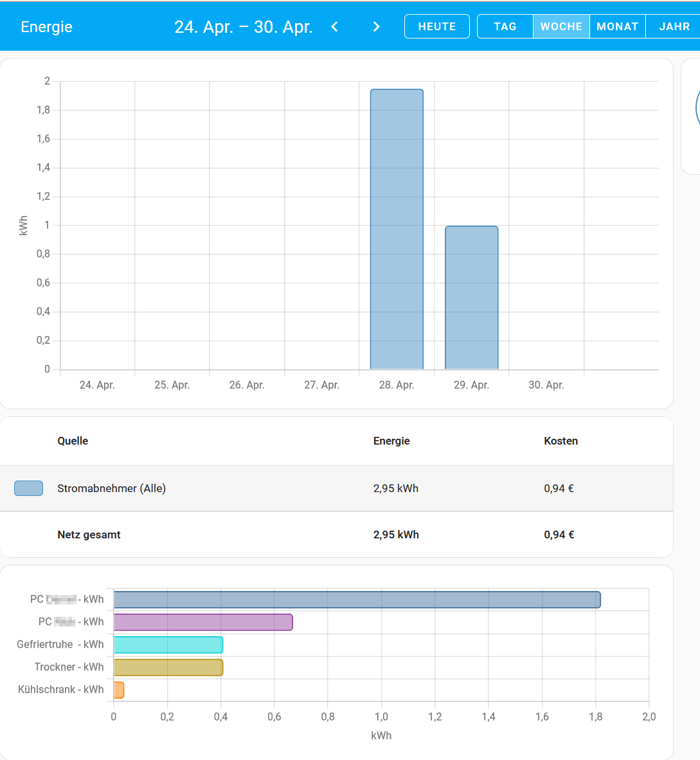700x760 pixels.
Task: Click the purple second PC device bar
Action: tap(203, 622)
